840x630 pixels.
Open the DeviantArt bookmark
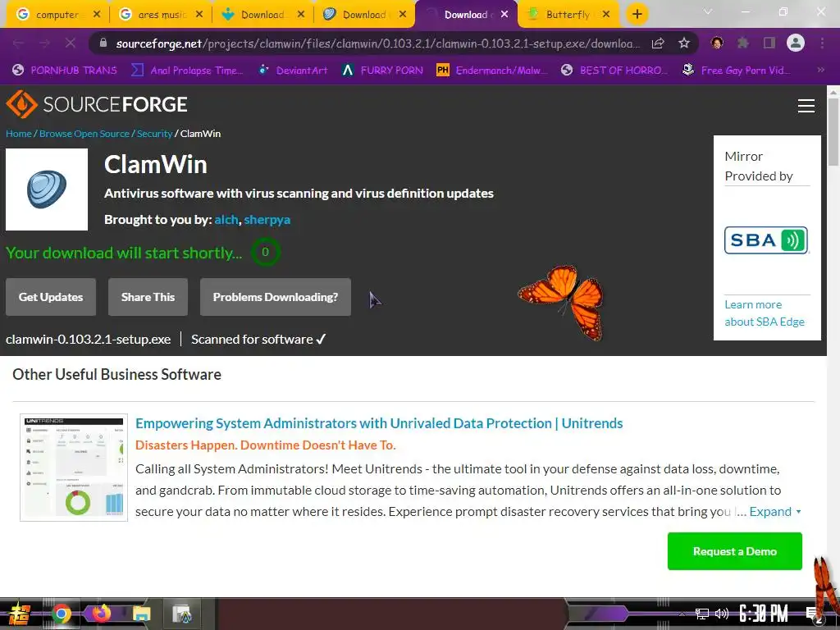[x=293, y=71]
